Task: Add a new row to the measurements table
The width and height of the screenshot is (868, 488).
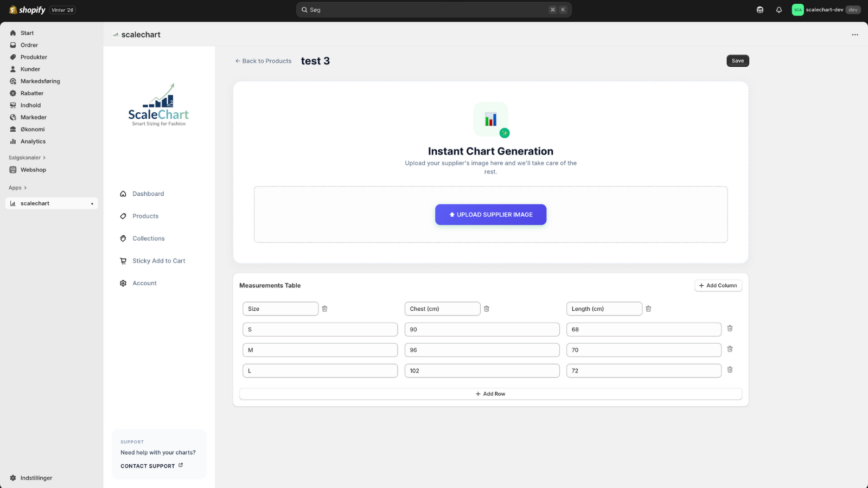Action: point(490,393)
